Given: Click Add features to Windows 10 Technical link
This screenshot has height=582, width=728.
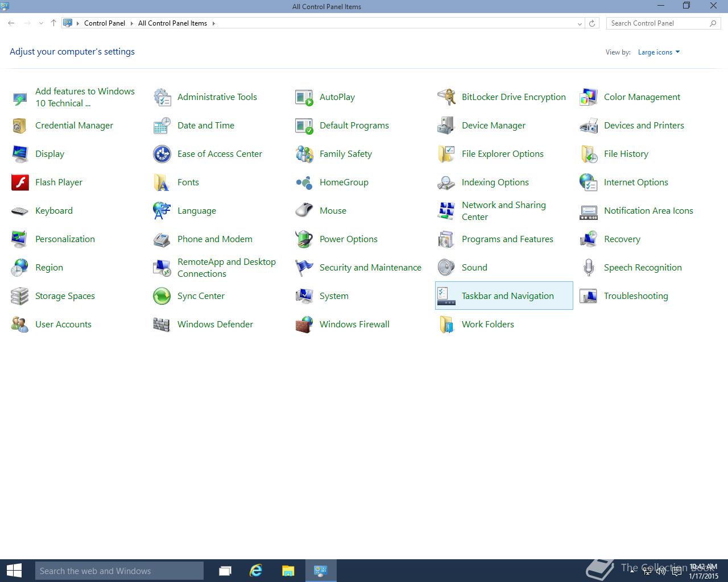Looking at the screenshot, I should 85,97.
